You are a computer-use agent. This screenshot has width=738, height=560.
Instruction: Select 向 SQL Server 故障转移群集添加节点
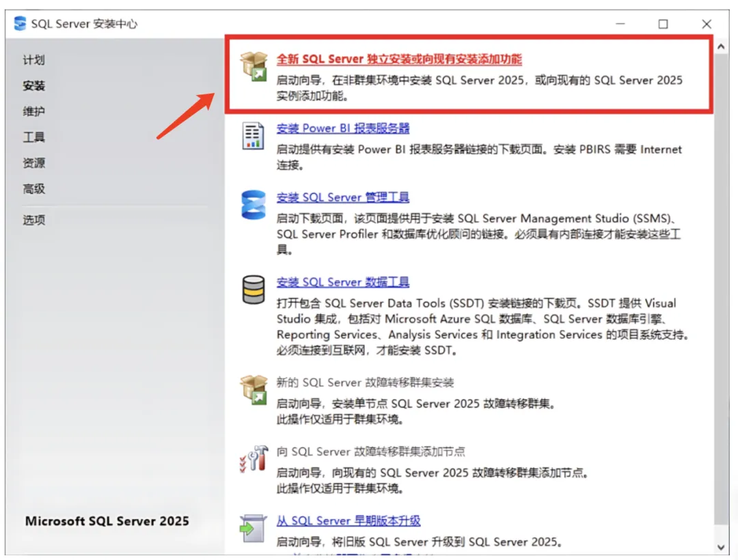371,452
